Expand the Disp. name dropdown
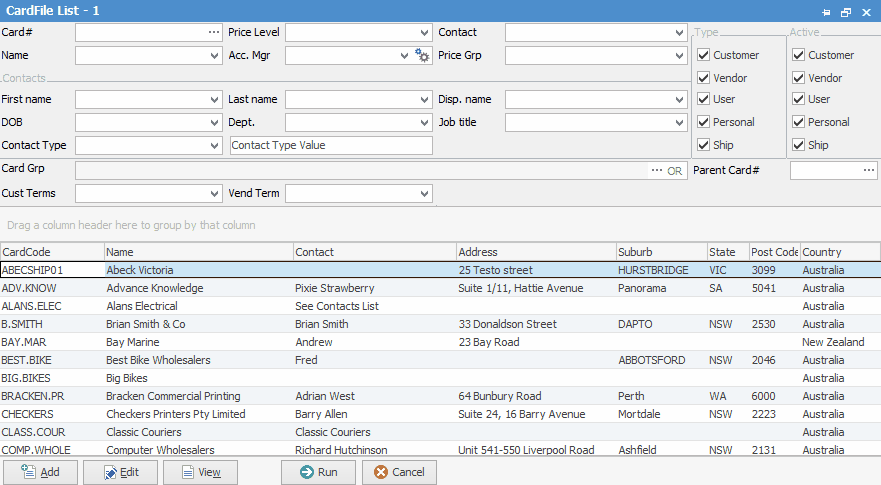 click(679, 99)
